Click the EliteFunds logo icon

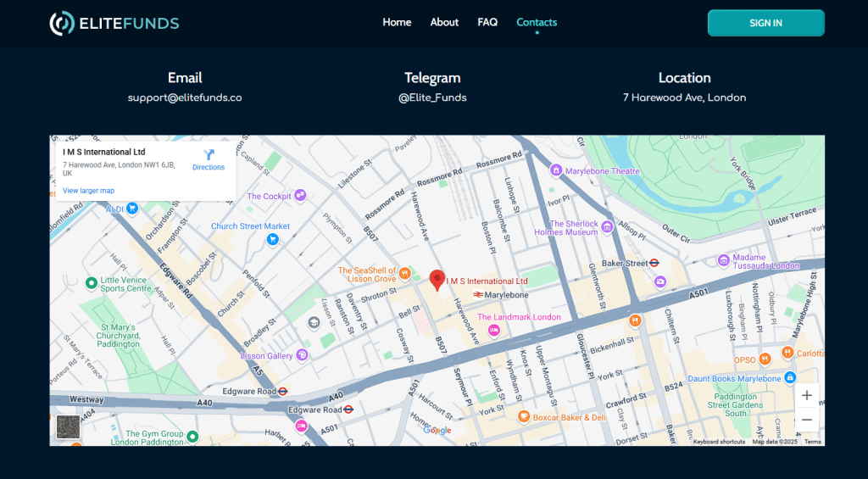tap(63, 24)
